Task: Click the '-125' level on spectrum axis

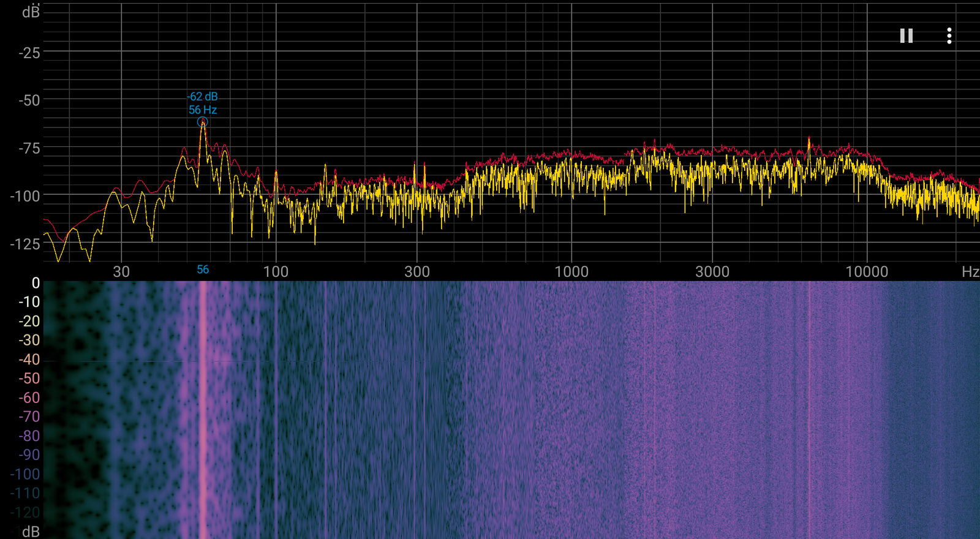Action: [25, 244]
